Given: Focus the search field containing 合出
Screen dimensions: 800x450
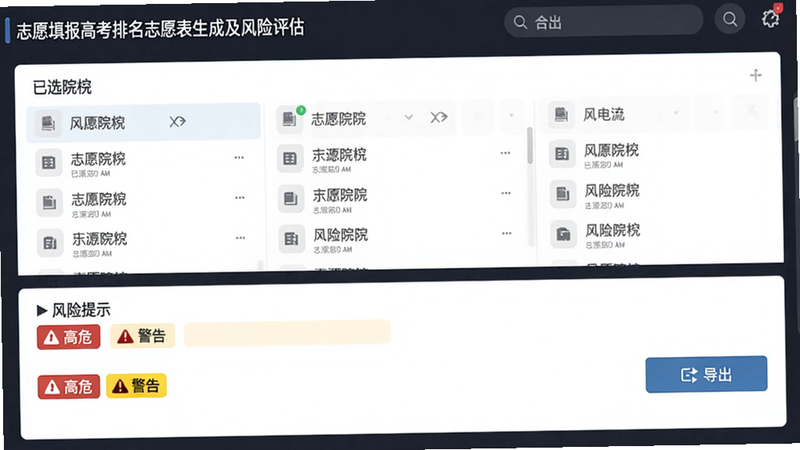Looking at the screenshot, I should click(x=604, y=21).
